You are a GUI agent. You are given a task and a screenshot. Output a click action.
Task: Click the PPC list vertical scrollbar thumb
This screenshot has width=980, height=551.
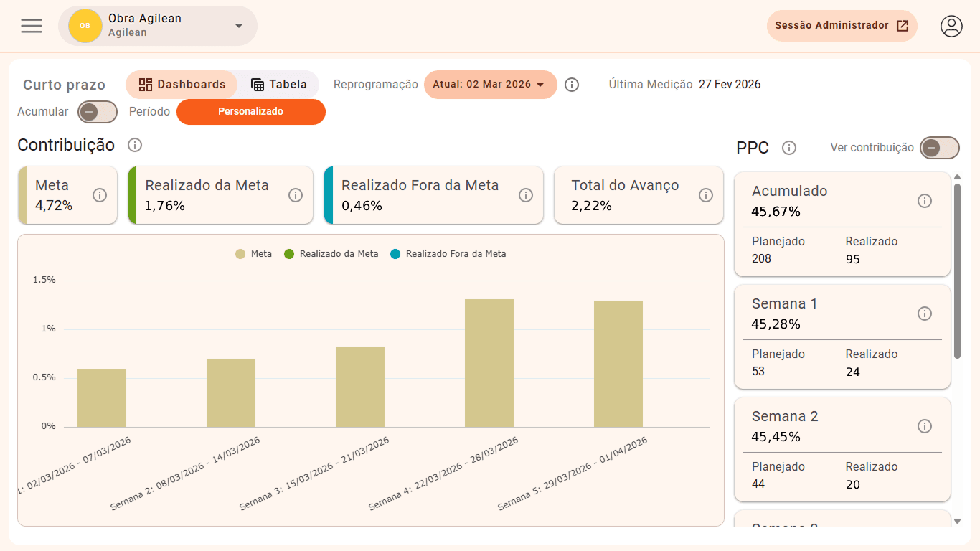957,271
